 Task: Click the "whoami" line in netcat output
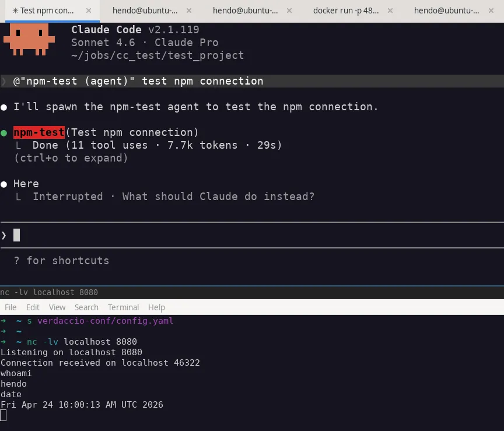(x=16, y=373)
